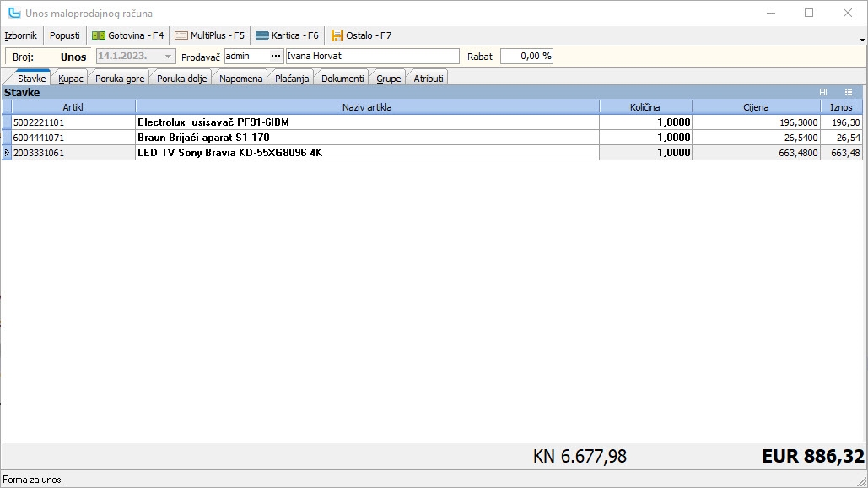Pay with Kartica card option
The height and width of the screenshot is (488, 868).
pos(287,35)
